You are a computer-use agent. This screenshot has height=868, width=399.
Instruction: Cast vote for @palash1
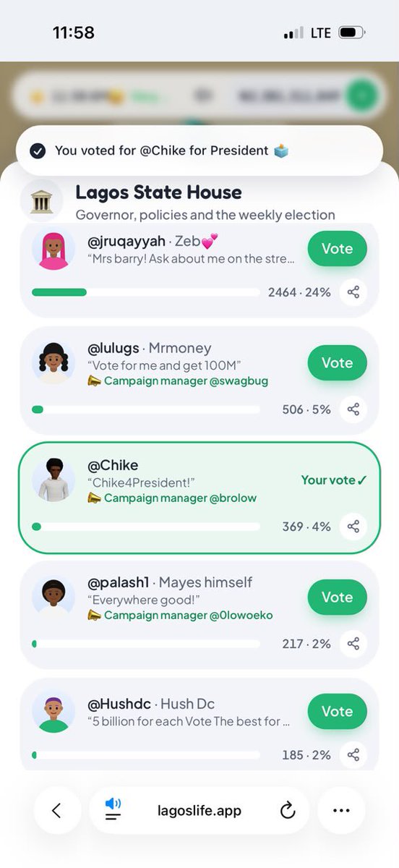point(337,597)
